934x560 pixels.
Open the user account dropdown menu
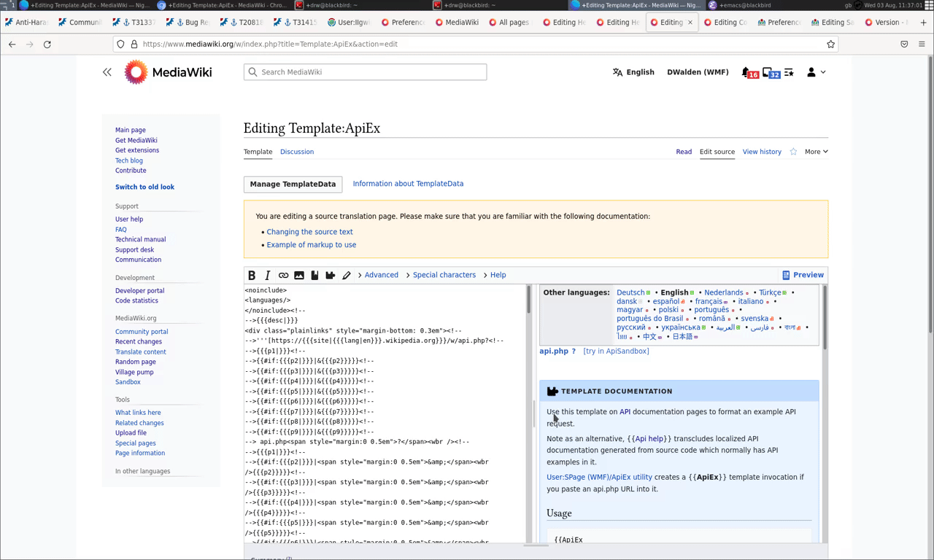click(x=817, y=72)
